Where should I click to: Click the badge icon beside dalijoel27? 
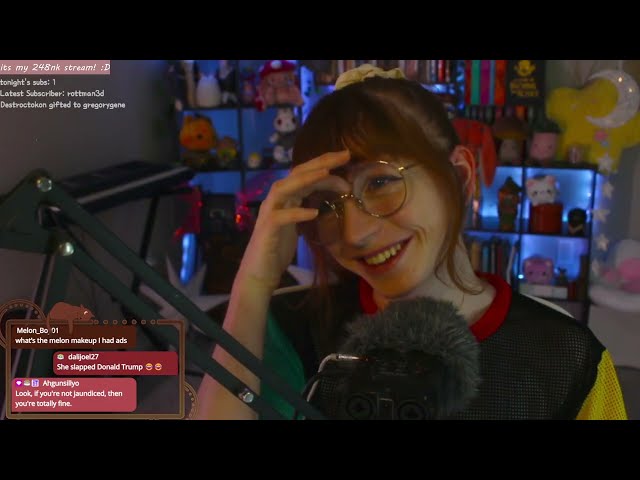point(60,357)
